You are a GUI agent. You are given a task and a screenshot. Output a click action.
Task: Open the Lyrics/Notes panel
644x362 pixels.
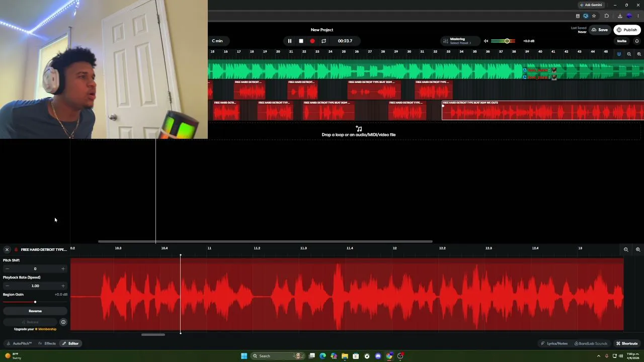(x=554, y=343)
